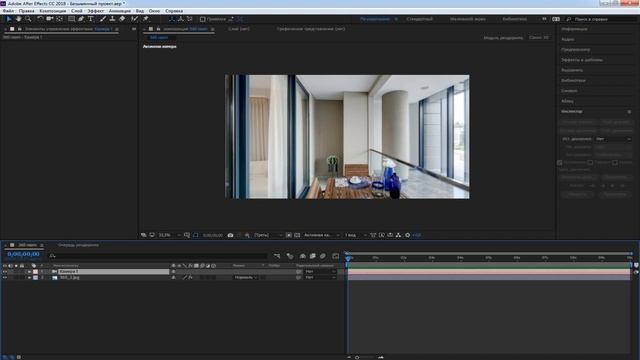Open the Композиция menu
The width and height of the screenshot is (640, 360).
pyautogui.click(x=53, y=11)
